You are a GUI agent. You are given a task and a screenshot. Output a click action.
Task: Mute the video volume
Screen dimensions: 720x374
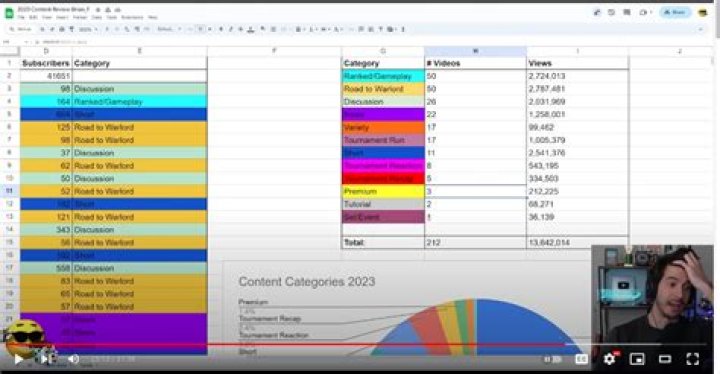pyautogui.click(x=73, y=359)
